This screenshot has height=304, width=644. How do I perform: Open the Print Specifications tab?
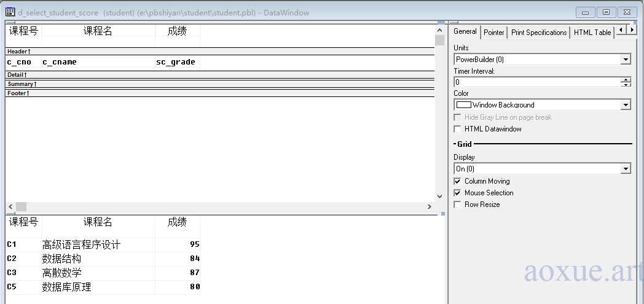pos(539,33)
